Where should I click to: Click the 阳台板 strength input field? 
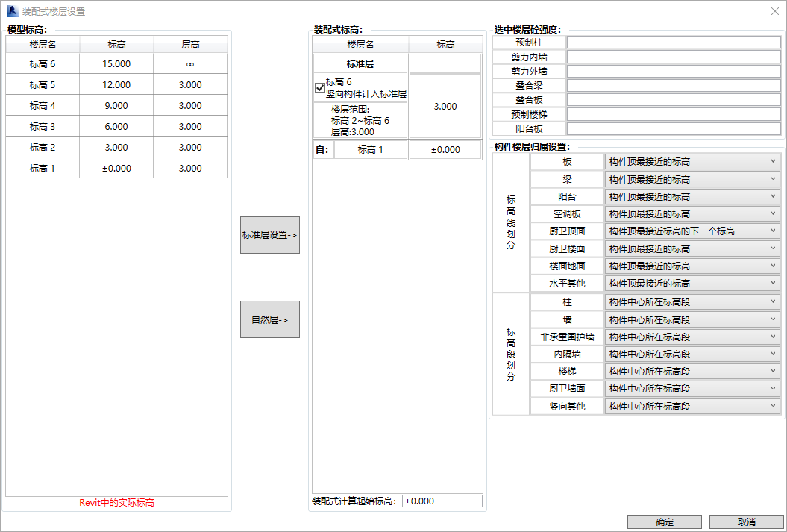[x=674, y=129]
